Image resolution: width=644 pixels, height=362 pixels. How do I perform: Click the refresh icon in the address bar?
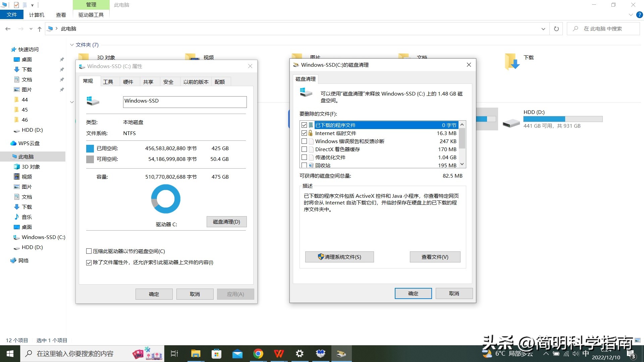556,28
